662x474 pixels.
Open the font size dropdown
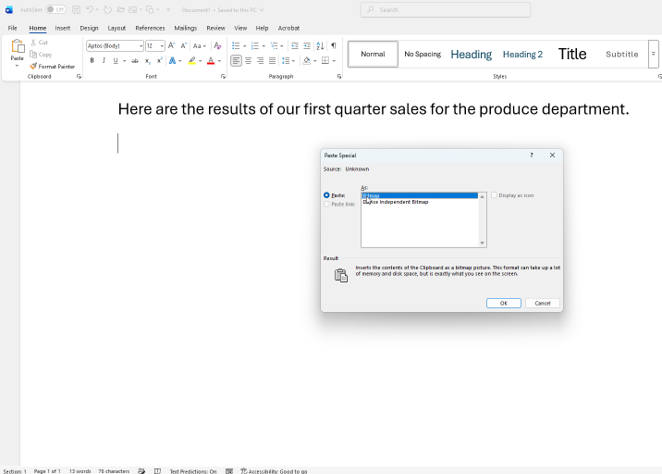point(162,46)
